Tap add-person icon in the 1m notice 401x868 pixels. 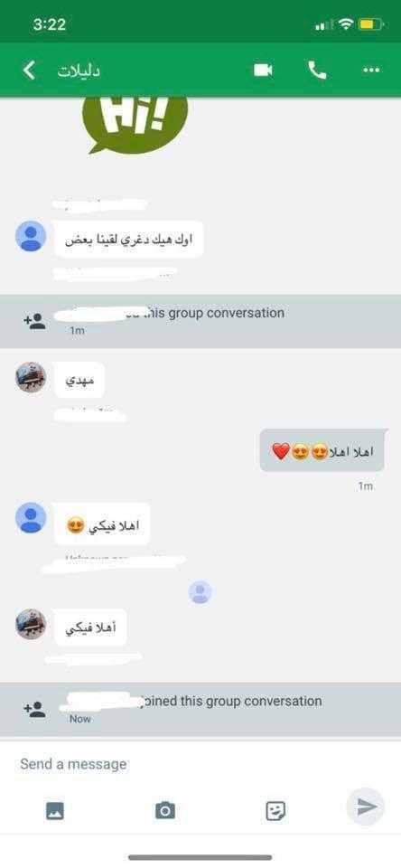pos(34,321)
